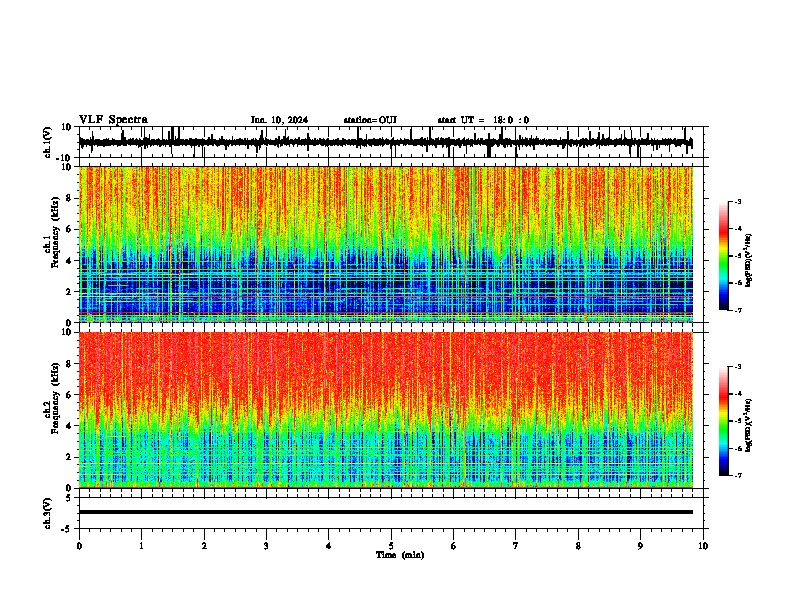
Task: Click inside the ch.1 frequency spectrogram
Action: click(x=385, y=244)
